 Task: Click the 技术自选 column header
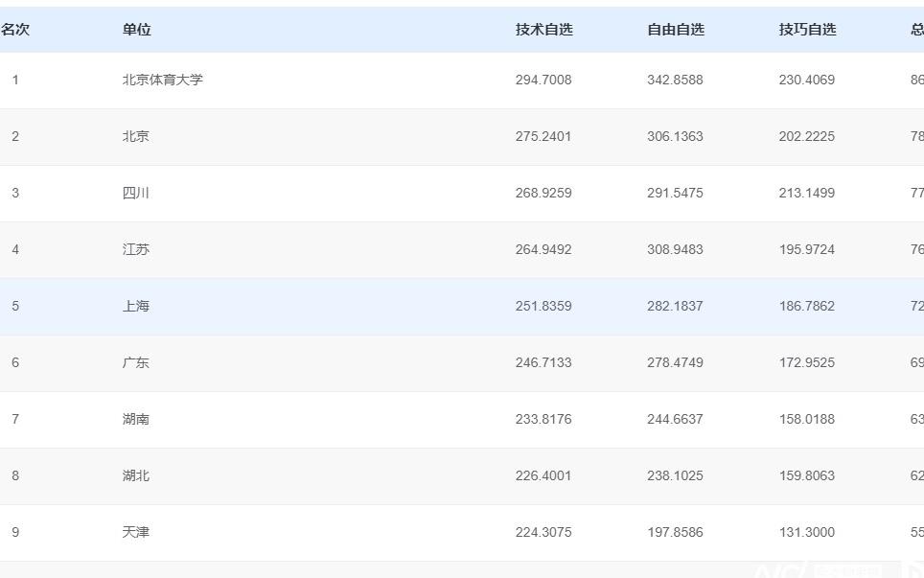(543, 30)
